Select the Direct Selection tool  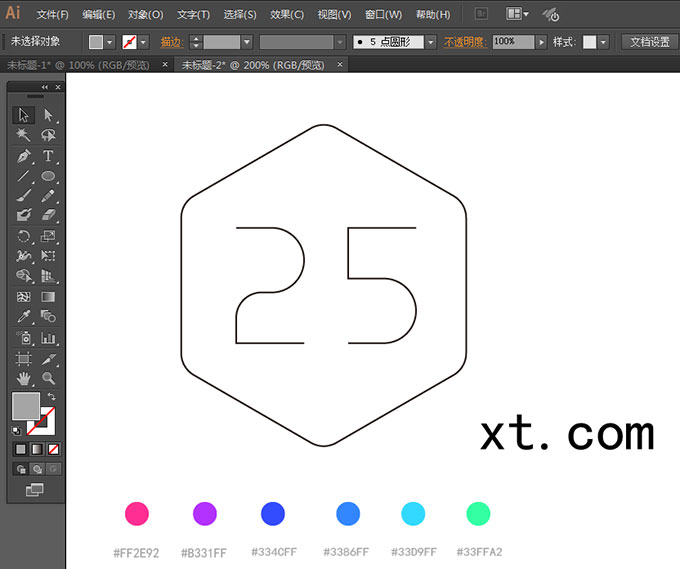pyautogui.click(x=48, y=115)
